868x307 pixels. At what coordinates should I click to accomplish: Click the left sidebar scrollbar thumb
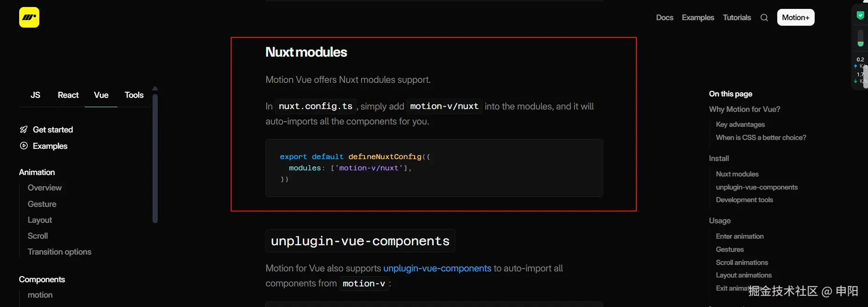[155, 159]
